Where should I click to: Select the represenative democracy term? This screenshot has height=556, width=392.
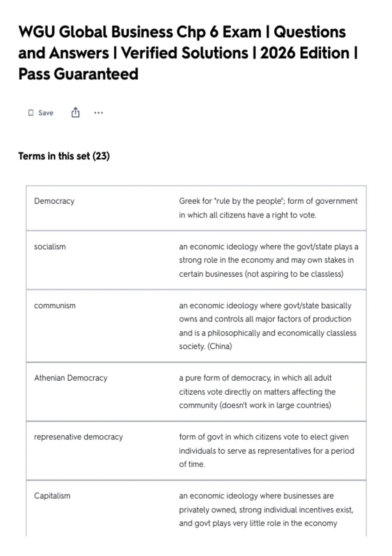78,437
